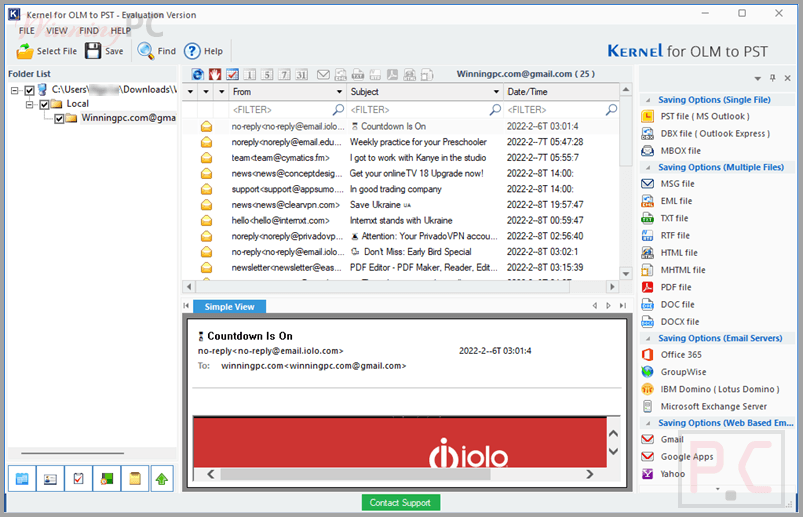Viewport: 803px width, 517px height.
Task: Pin the saving options panel
Action: 773,78
